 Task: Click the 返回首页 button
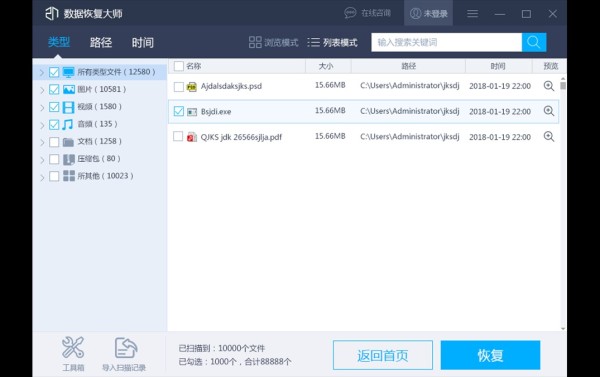383,355
